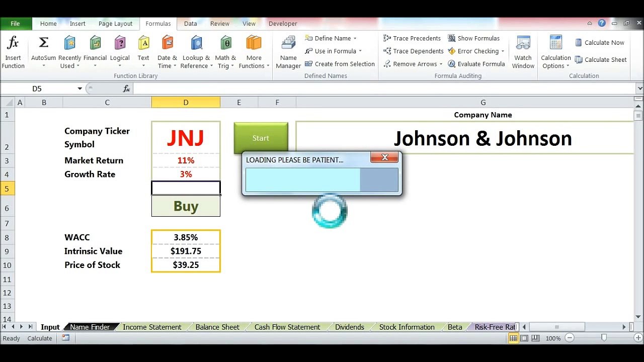This screenshot has height=362, width=644.
Task: Open the Income Statement sheet tab
Action: pyautogui.click(x=152, y=327)
